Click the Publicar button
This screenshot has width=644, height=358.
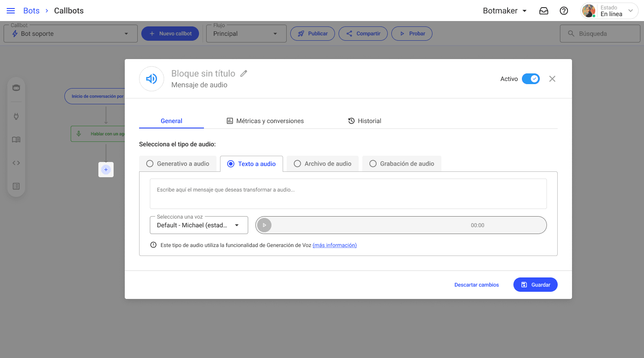tap(313, 34)
